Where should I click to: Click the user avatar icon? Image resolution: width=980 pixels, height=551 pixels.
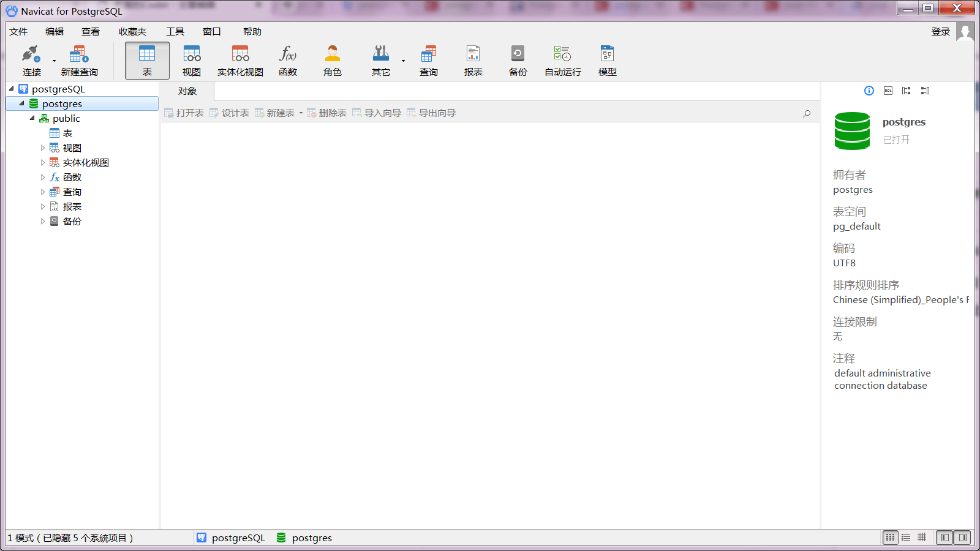point(965,31)
